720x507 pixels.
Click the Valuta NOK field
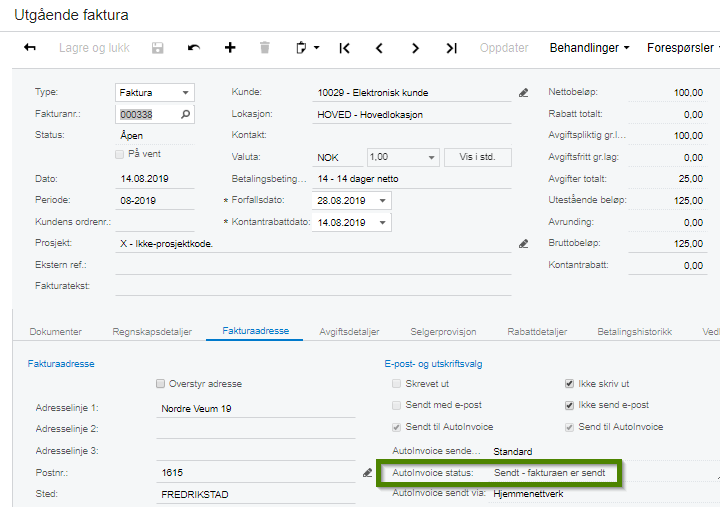click(338, 158)
